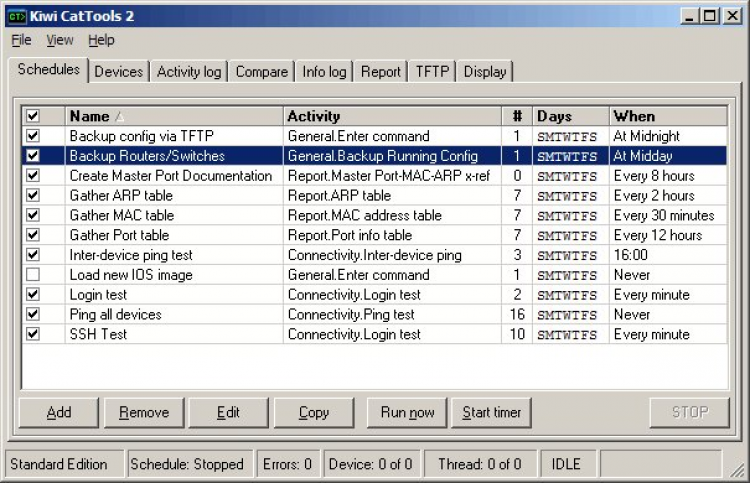The height and width of the screenshot is (483, 750).
Task: Toggle Create Master Port Documentation checkbox
Action: (x=33, y=176)
